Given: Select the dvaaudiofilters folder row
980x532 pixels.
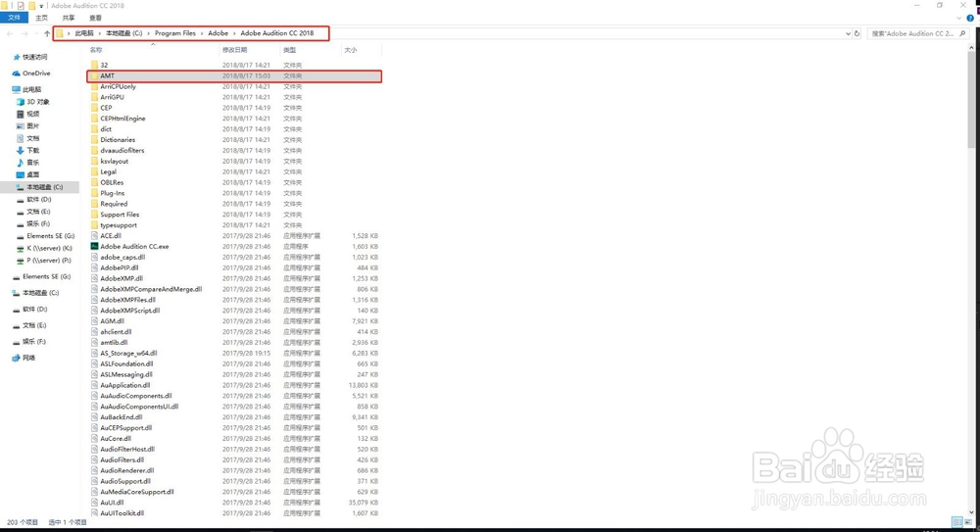Looking at the screenshot, I should tap(234, 151).
